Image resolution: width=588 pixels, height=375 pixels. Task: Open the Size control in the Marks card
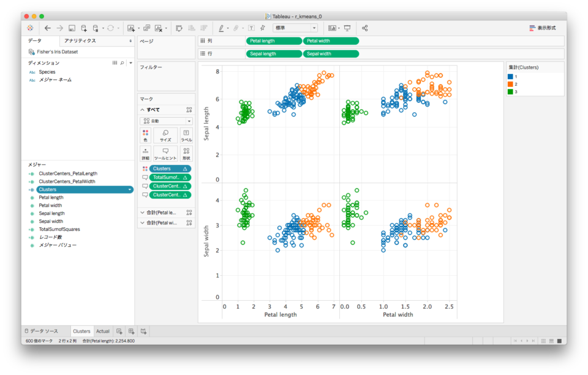[165, 135]
